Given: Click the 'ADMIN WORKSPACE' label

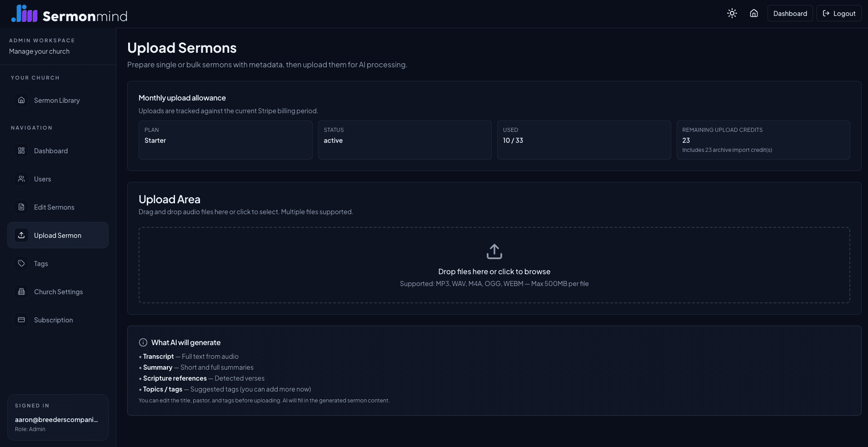Looking at the screenshot, I should pos(42,40).
